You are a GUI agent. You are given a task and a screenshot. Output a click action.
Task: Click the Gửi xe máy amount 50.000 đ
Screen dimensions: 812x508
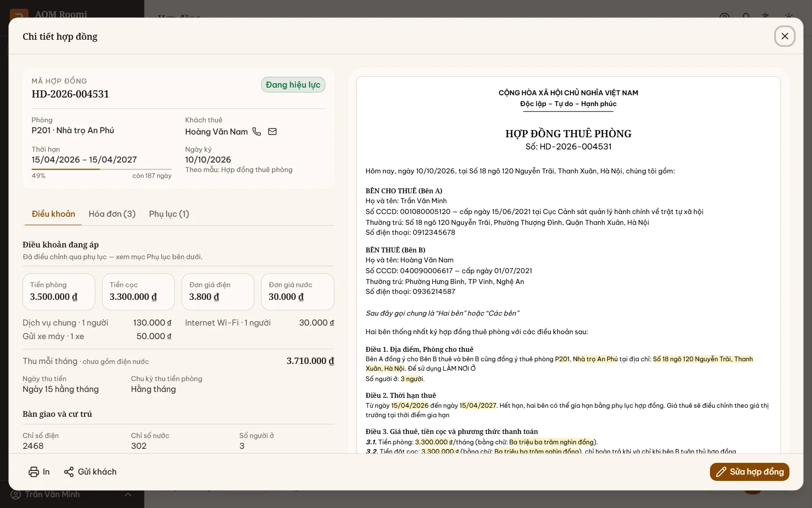(154, 336)
